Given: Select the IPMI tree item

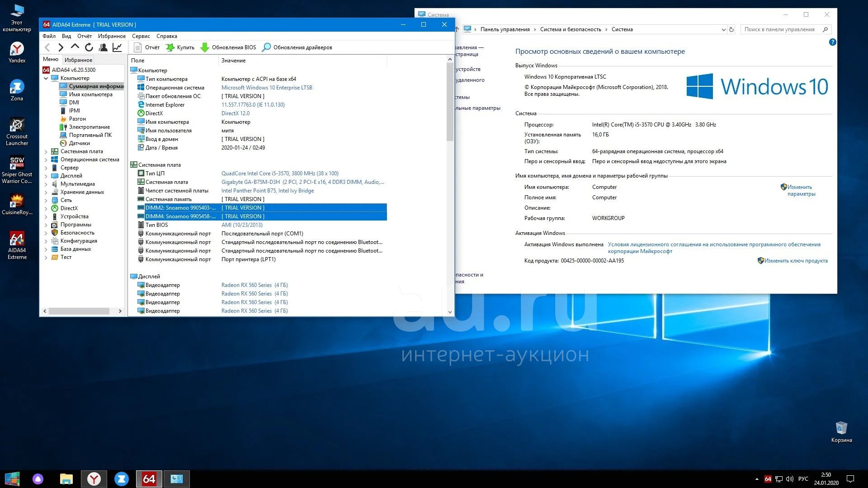Looking at the screenshot, I should 74,111.
